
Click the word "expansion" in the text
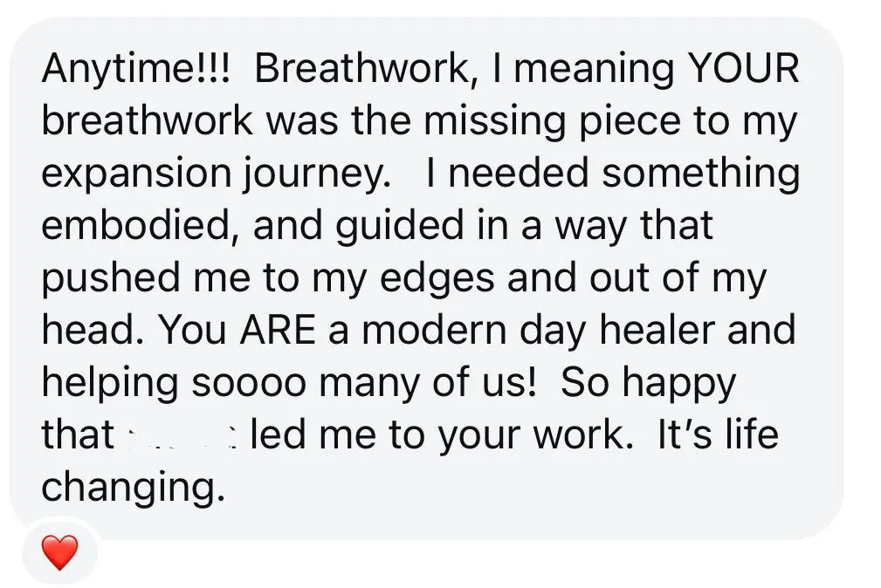click(136, 174)
